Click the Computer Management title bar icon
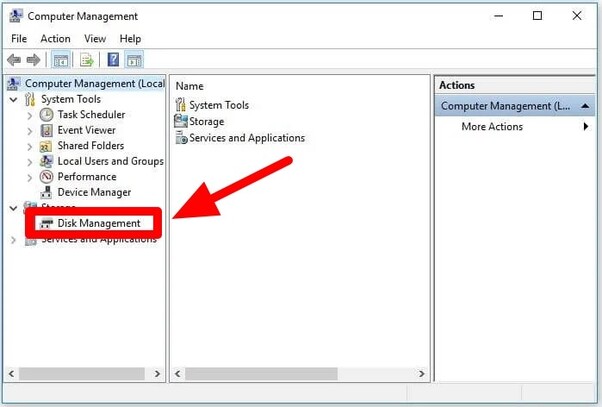Viewport: 602px width, 407px height. coord(16,16)
